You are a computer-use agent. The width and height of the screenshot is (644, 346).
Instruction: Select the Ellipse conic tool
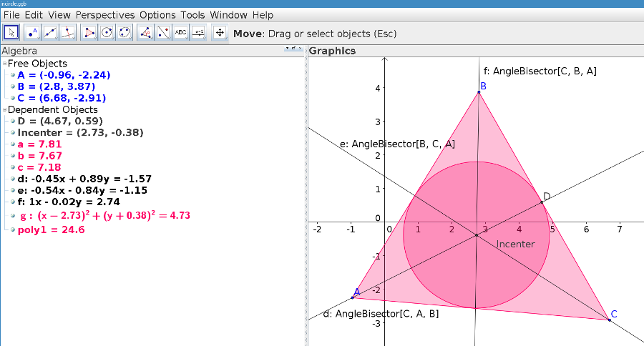[125, 33]
